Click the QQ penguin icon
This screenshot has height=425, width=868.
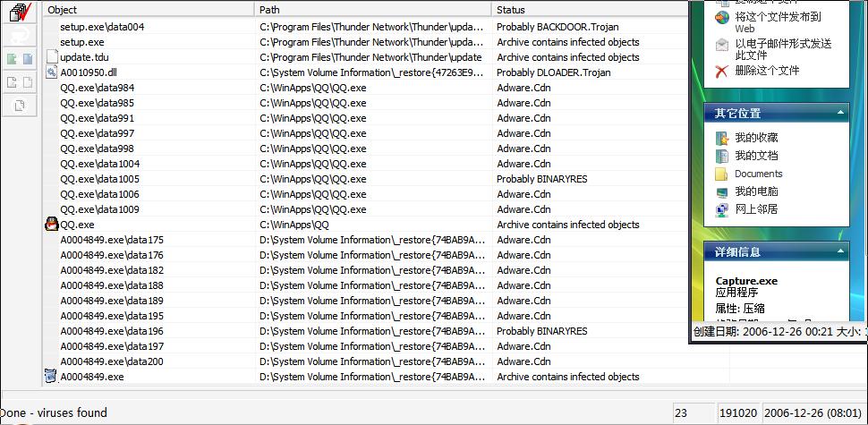click(x=52, y=224)
